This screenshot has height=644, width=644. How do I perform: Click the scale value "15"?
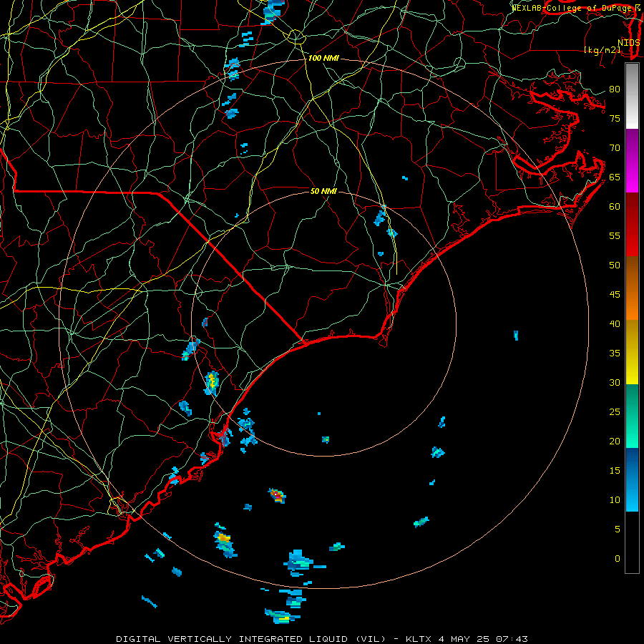click(615, 470)
